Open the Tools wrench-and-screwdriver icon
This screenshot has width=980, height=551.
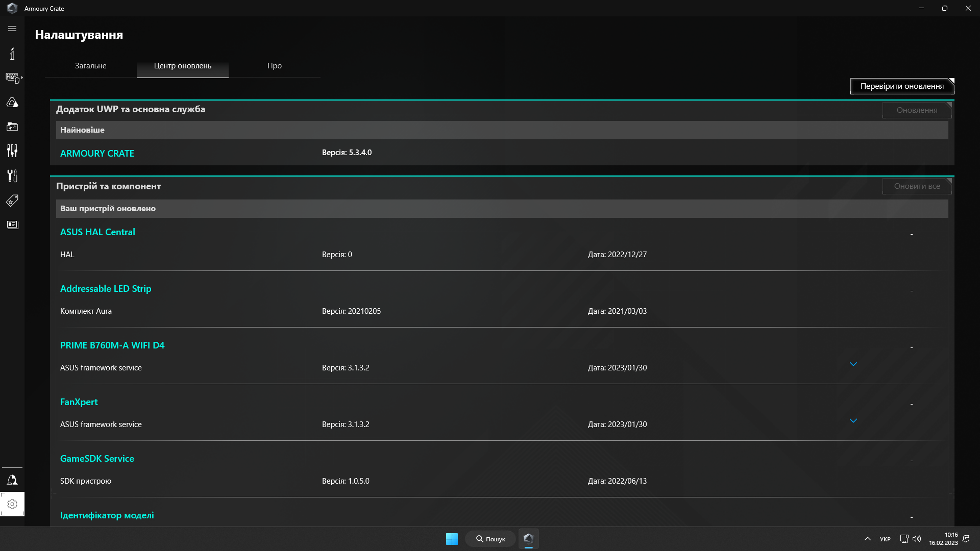coord(12,176)
